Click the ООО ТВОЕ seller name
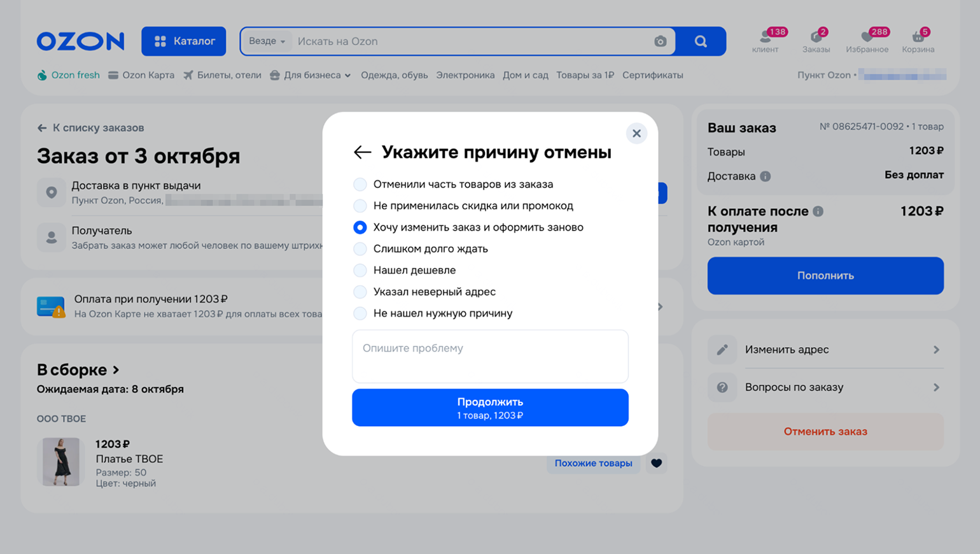Viewport: 980px width, 554px height. coord(61,419)
